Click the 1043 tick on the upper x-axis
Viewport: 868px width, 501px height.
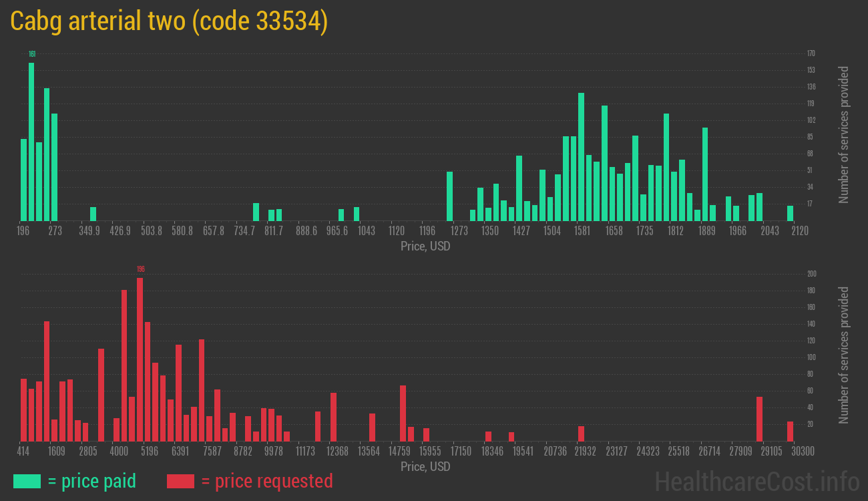pos(366,231)
